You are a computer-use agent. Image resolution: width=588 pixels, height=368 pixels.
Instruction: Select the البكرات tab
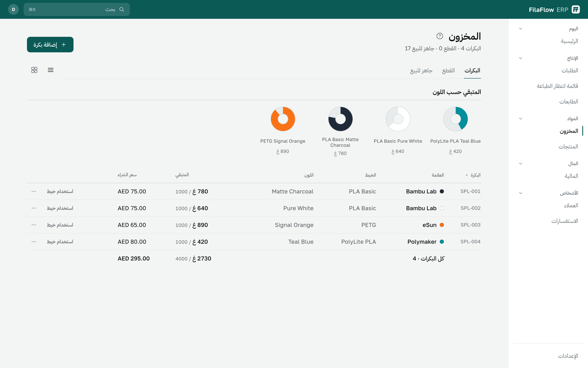coord(472,71)
